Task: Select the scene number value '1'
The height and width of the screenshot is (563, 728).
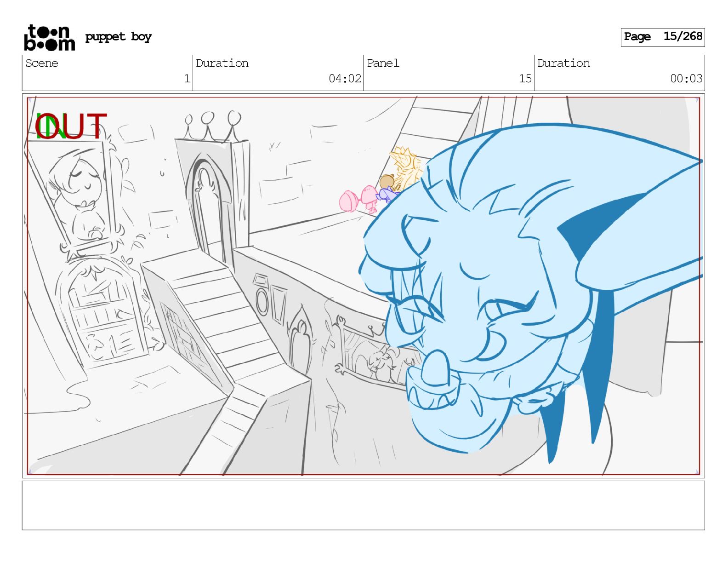Action: [x=187, y=79]
